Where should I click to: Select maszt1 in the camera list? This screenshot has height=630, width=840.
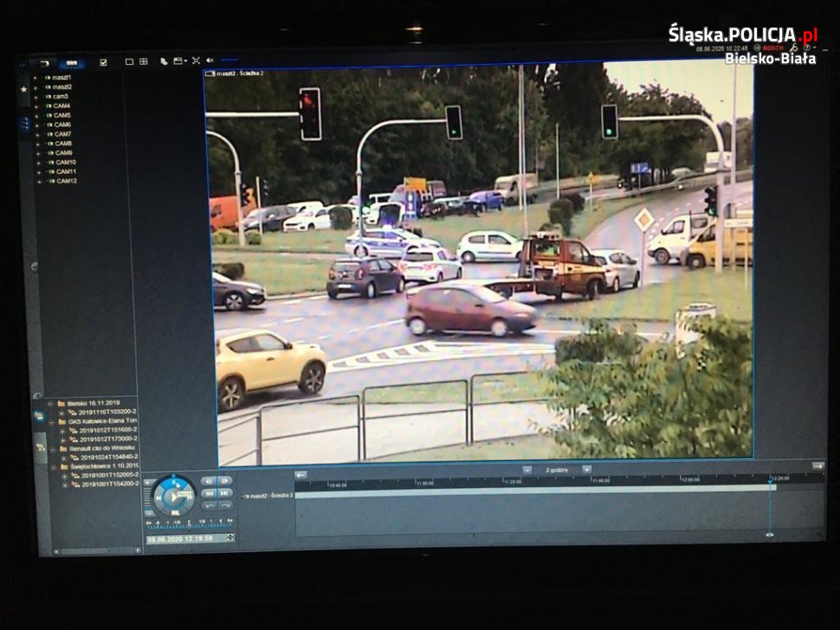point(61,78)
